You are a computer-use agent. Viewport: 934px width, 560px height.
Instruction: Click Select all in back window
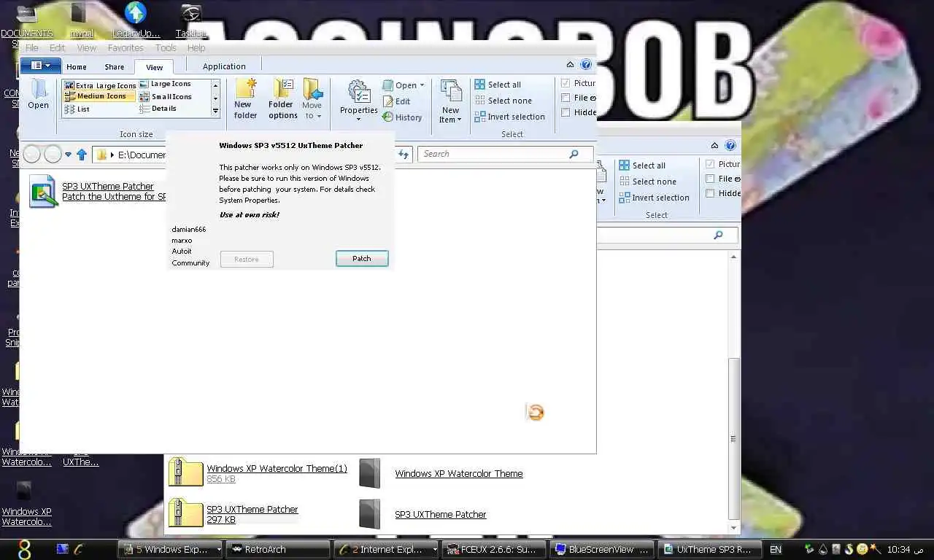(x=642, y=166)
